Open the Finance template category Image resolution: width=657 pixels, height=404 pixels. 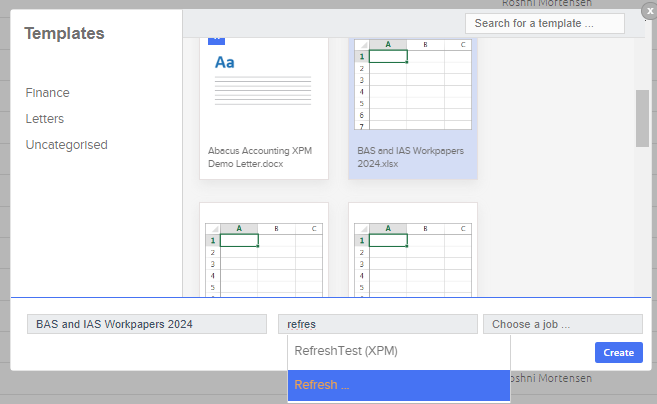(x=47, y=93)
